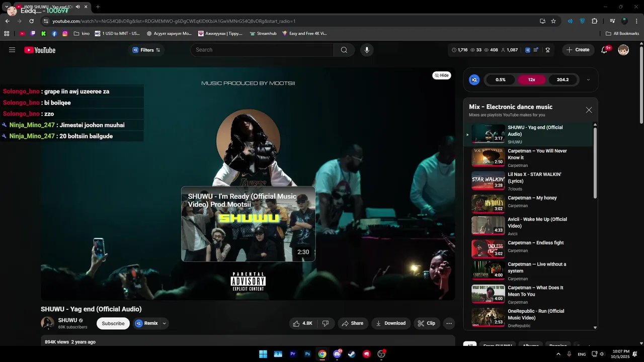Open the Chrome tab search dropdown

(x=7, y=7)
